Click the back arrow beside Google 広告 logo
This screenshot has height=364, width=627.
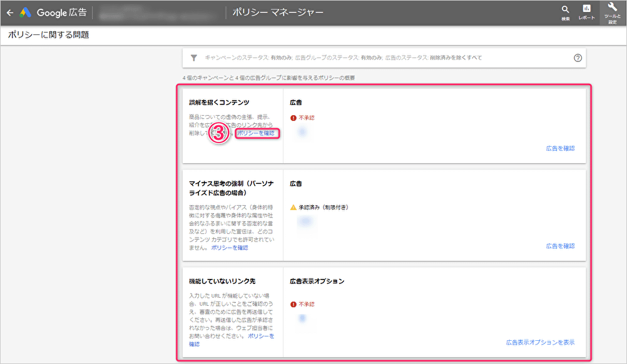tap(9, 13)
